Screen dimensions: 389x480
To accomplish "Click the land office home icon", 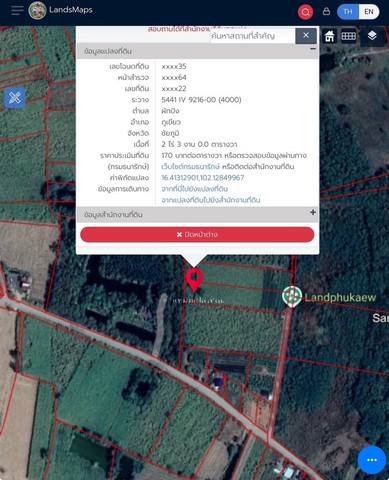I will tap(329, 36).
